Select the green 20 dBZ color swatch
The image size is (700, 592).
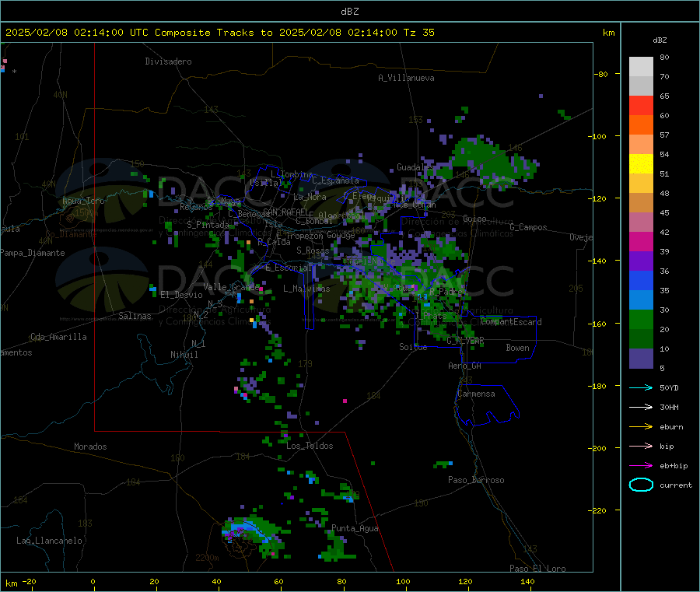pos(641,319)
